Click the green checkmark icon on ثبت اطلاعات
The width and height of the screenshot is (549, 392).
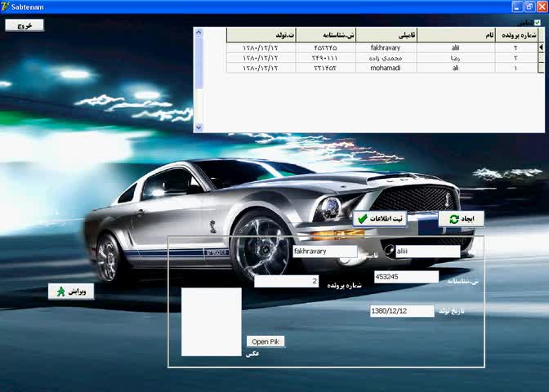click(x=362, y=219)
